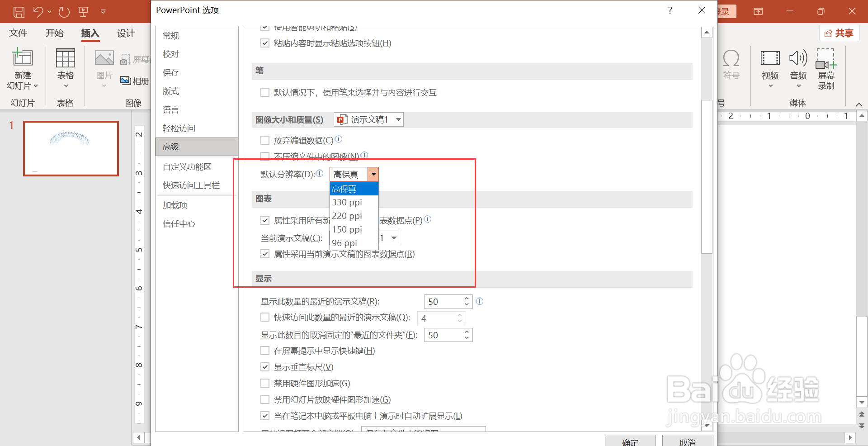Switch to the 设计 tab

coord(126,33)
